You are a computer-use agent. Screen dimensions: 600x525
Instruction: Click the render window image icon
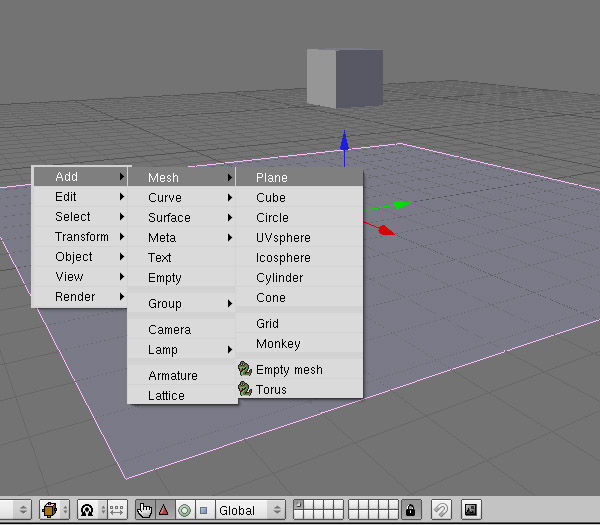[471, 510]
